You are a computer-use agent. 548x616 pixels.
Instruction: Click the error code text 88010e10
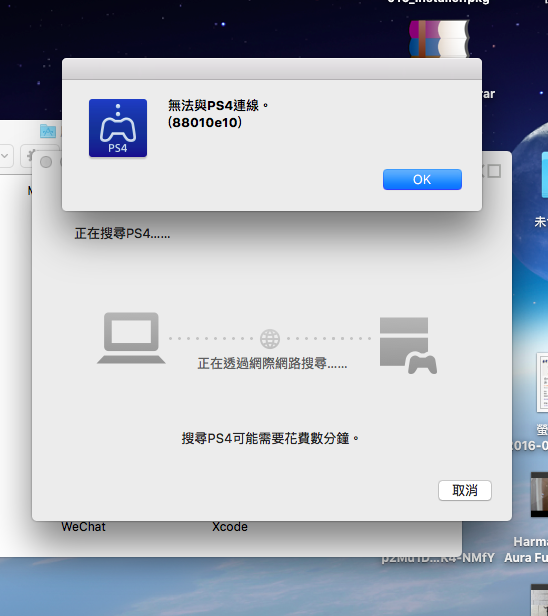pyautogui.click(x=205, y=123)
